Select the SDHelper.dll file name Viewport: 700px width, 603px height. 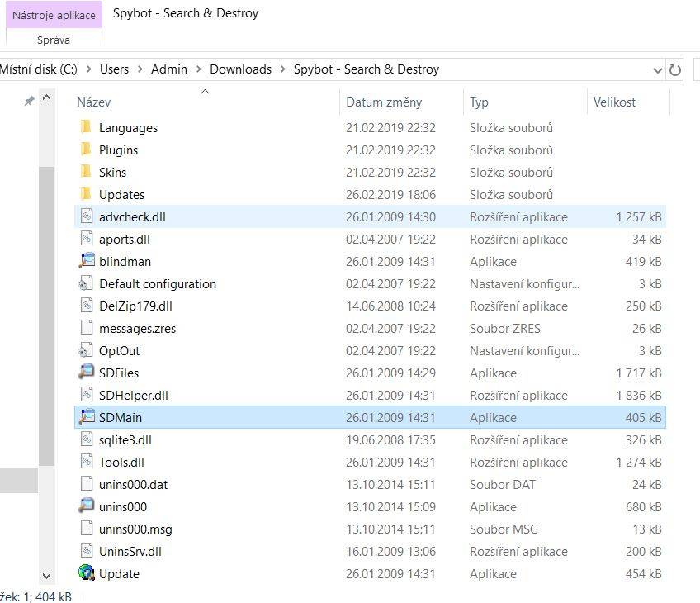pyautogui.click(x=134, y=396)
